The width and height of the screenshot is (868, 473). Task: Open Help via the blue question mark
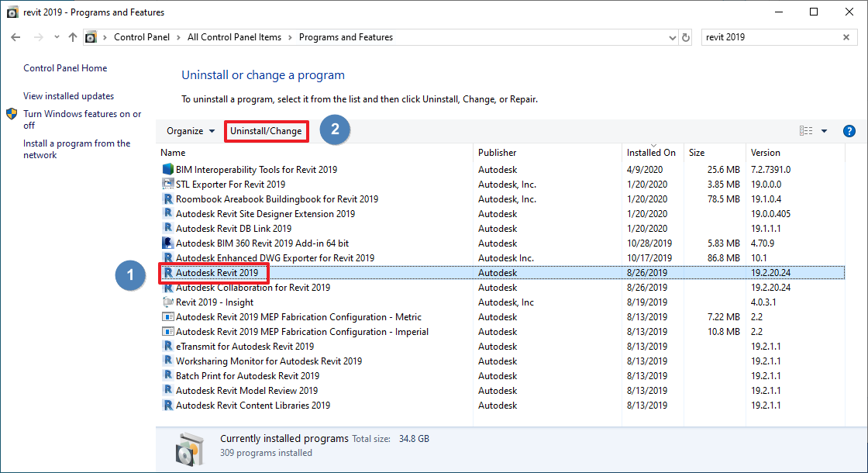tap(849, 131)
